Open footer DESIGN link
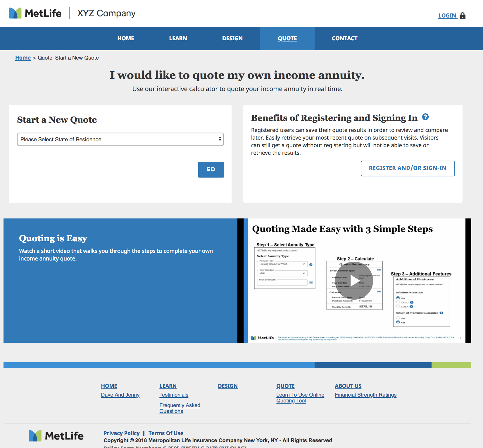 pos(228,386)
